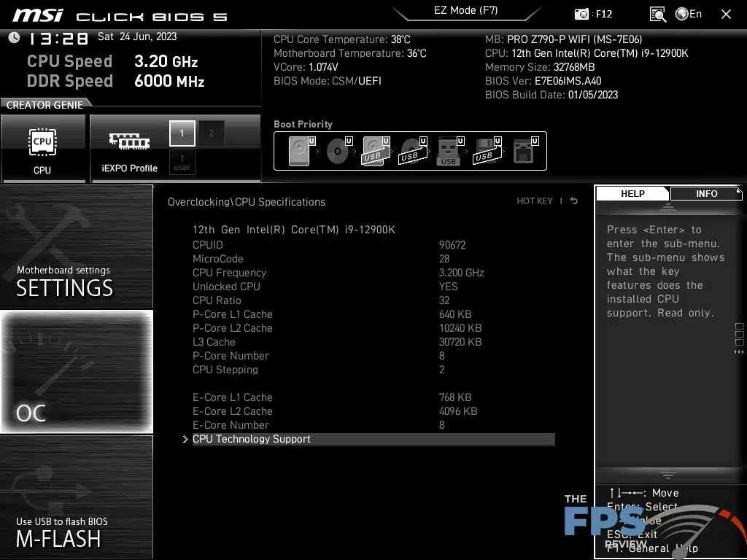Open the BIOS search magnifier icon
Viewport: 747px width, 560px height.
pos(657,15)
